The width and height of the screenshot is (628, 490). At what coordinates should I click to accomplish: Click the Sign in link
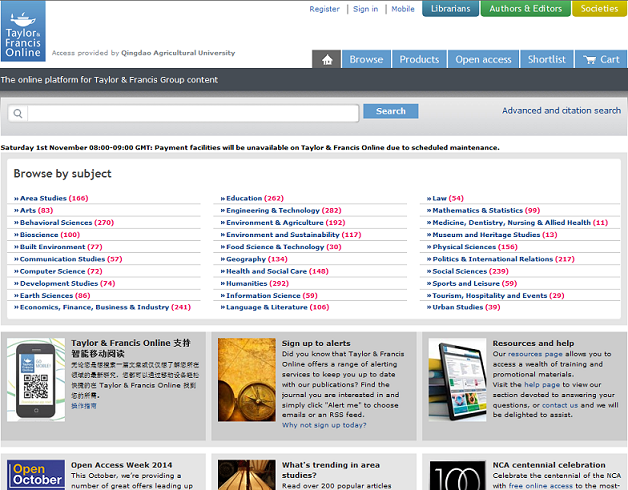coord(365,9)
